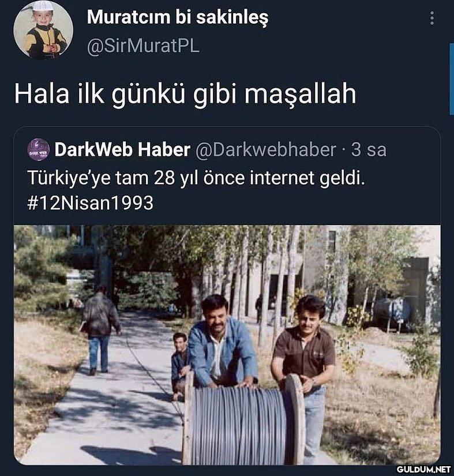454x476 pixels.
Task: Visit the @SirMuratPL handle
Action: point(143,46)
